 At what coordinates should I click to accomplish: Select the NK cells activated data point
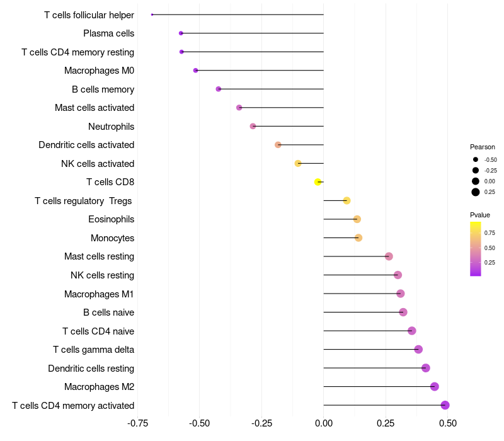(298, 164)
